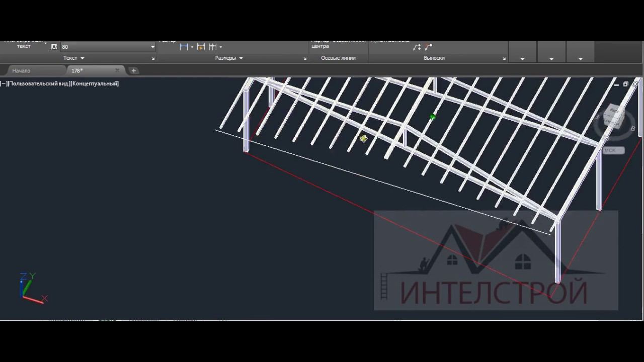
Task: Open the Концептуальный visual style menu
Action: [x=95, y=83]
